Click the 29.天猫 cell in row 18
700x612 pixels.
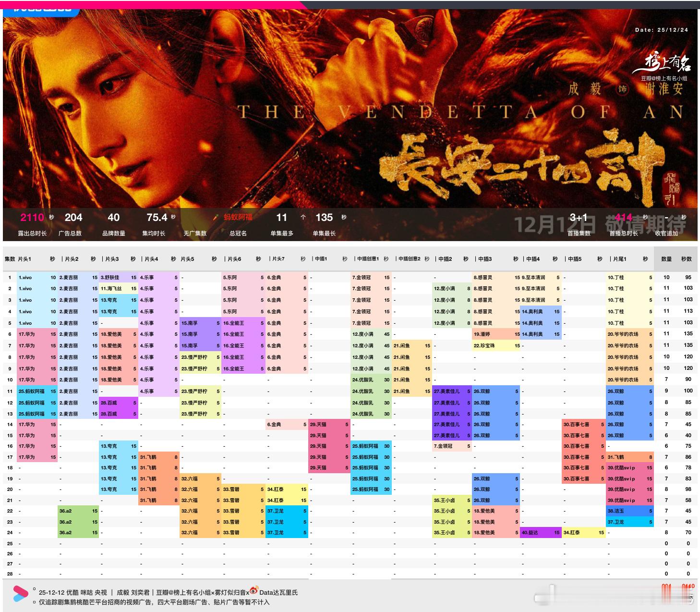[329, 467]
